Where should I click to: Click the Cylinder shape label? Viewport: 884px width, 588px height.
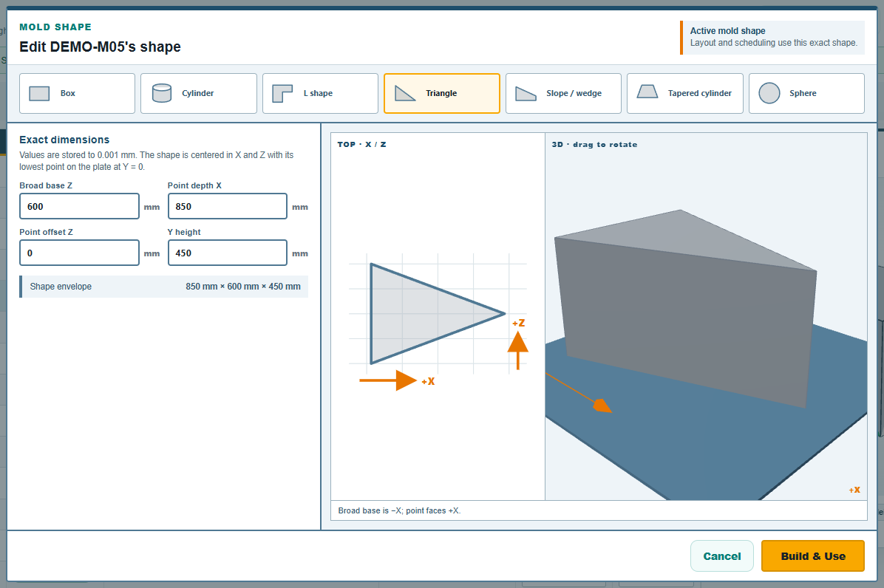click(x=198, y=94)
